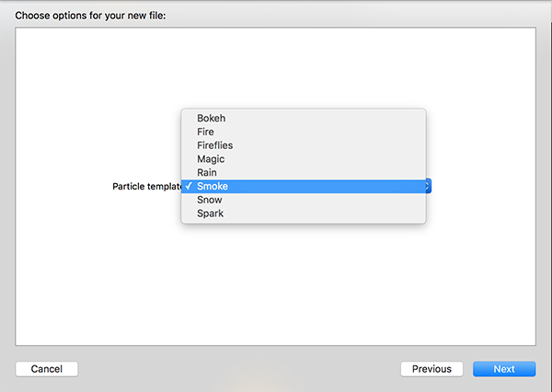Click empty white area to dismiss the menu
Image resolution: width=552 pixels, height=392 pixels.
274,282
